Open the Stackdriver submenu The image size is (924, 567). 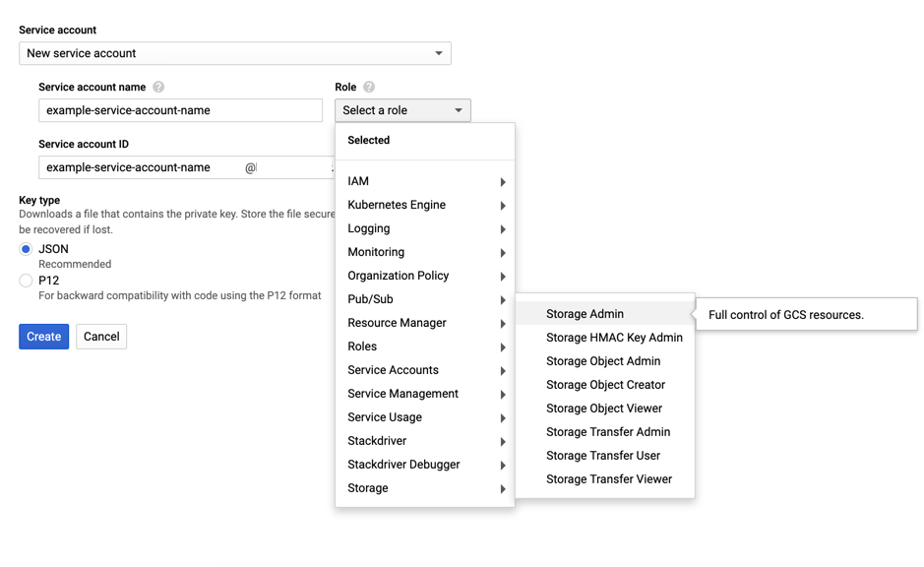coord(425,441)
